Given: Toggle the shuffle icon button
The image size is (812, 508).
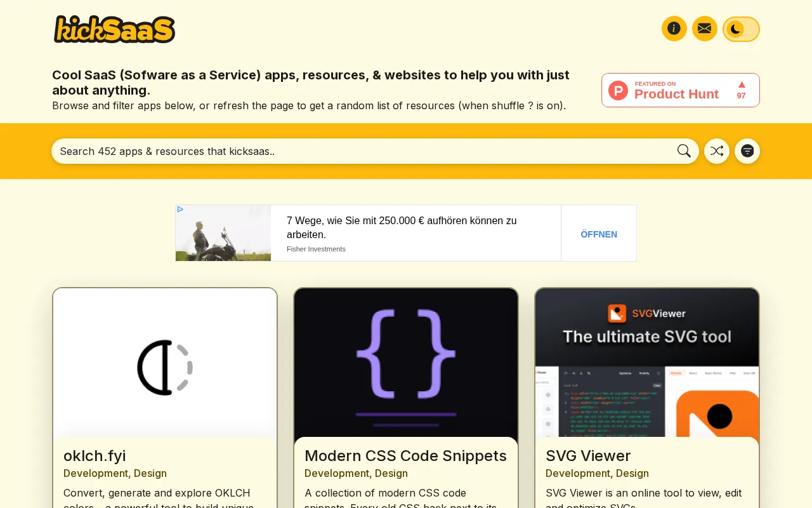Looking at the screenshot, I should click(717, 151).
